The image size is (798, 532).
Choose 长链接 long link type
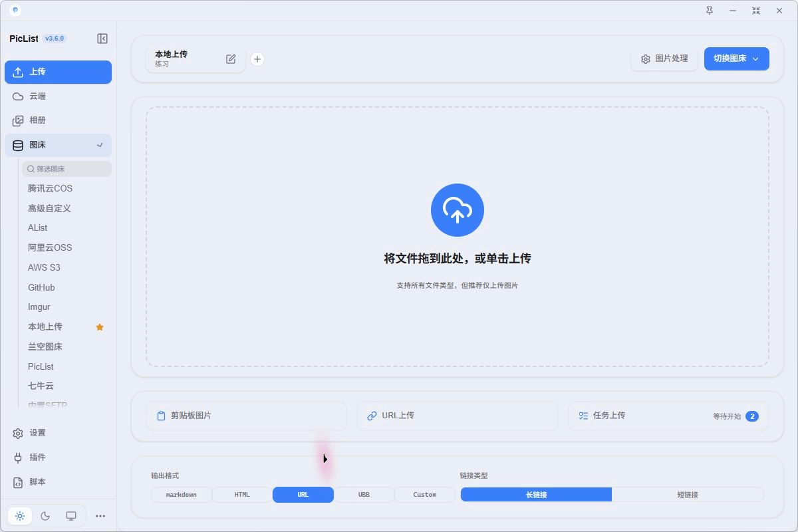536,495
